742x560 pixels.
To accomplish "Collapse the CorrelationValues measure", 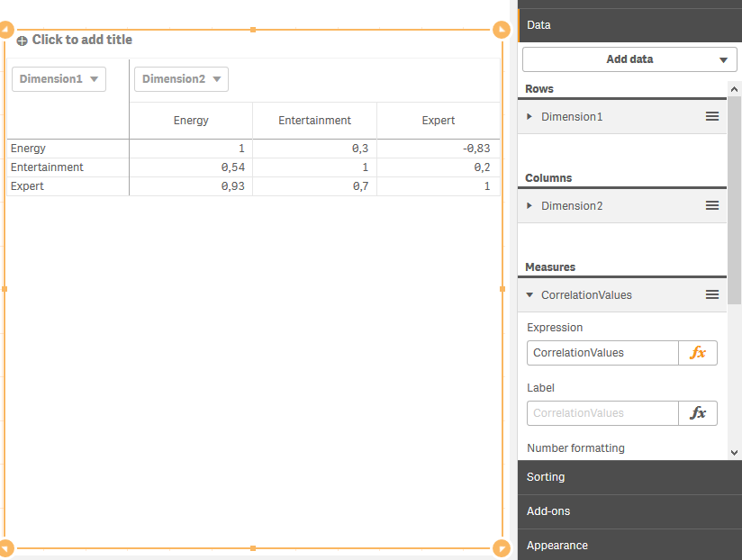I will pyautogui.click(x=529, y=295).
